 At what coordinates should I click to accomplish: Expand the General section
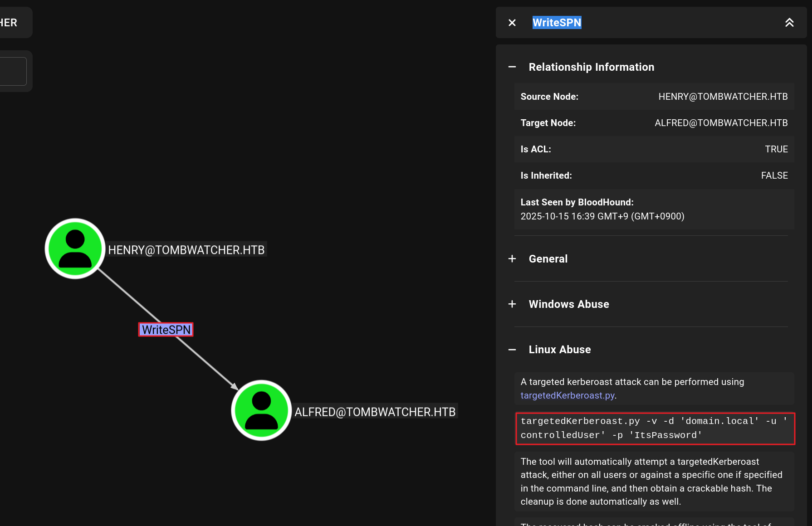tap(512, 259)
